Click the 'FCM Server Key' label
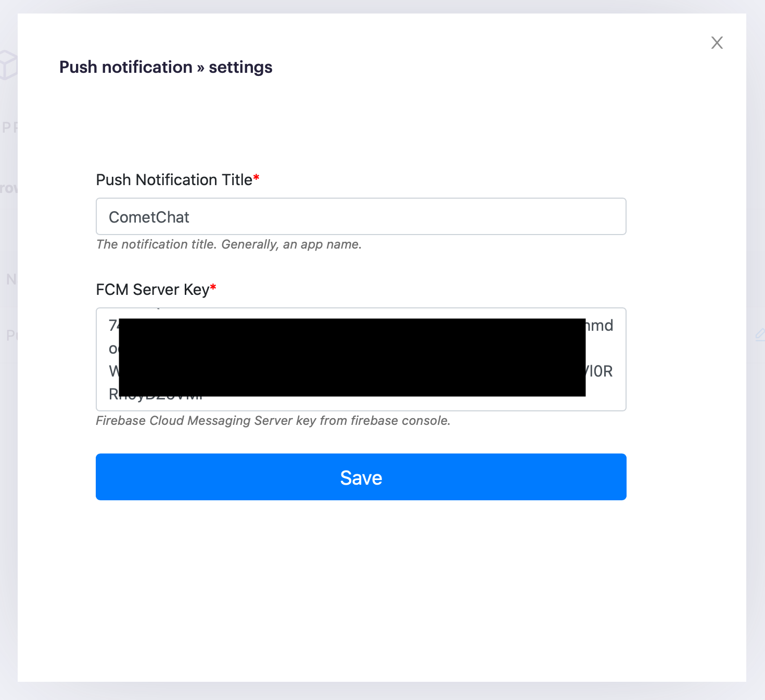Viewport: 765px width, 700px height. [156, 290]
